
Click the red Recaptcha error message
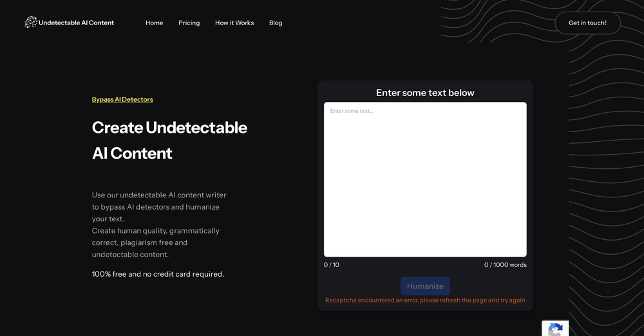click(425, 301)
